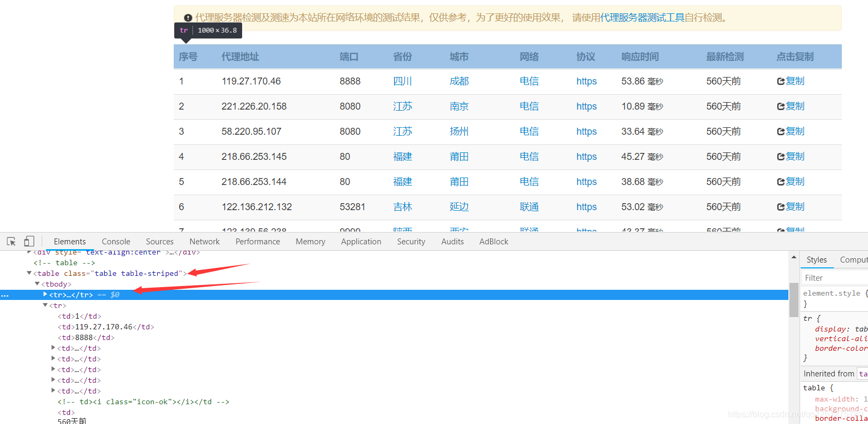Collapse the expanded tr node below selection
Viewport: 868px width, 424px height.
pos(45,305)
